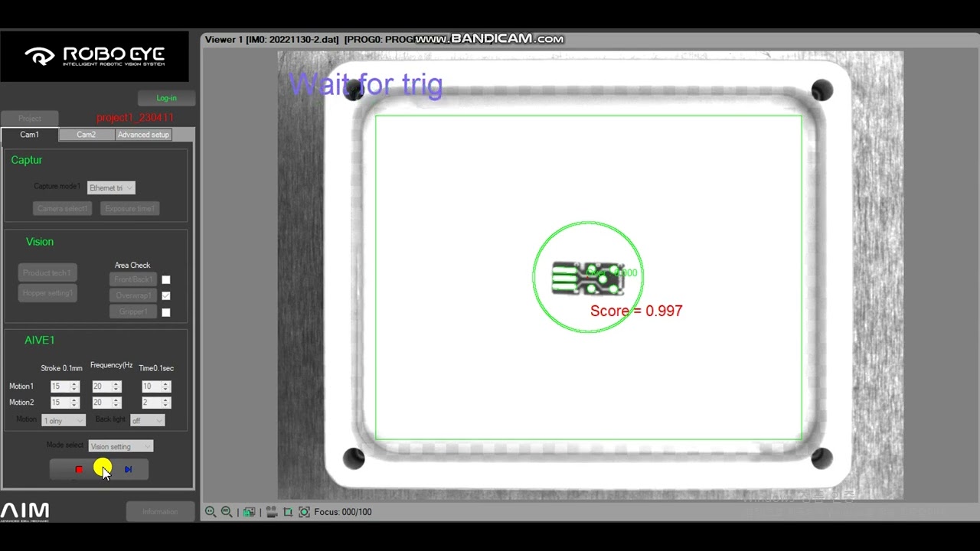Image resolution: width=980 pixels, height=551 pixels.
Task: Open the Motion '1 olny' dropdown
Action: click(64, 420)
